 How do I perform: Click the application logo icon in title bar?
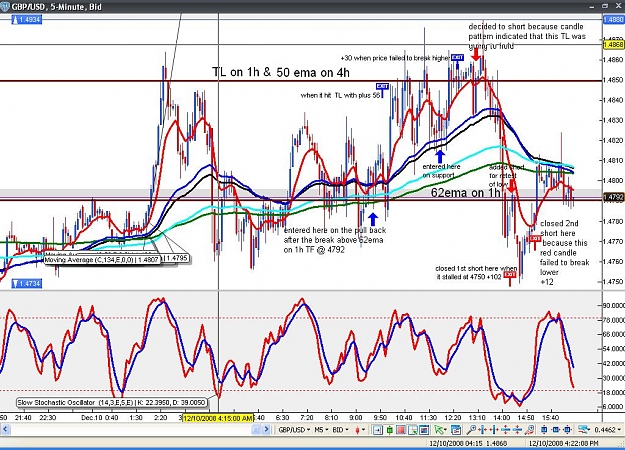(4, 6)
